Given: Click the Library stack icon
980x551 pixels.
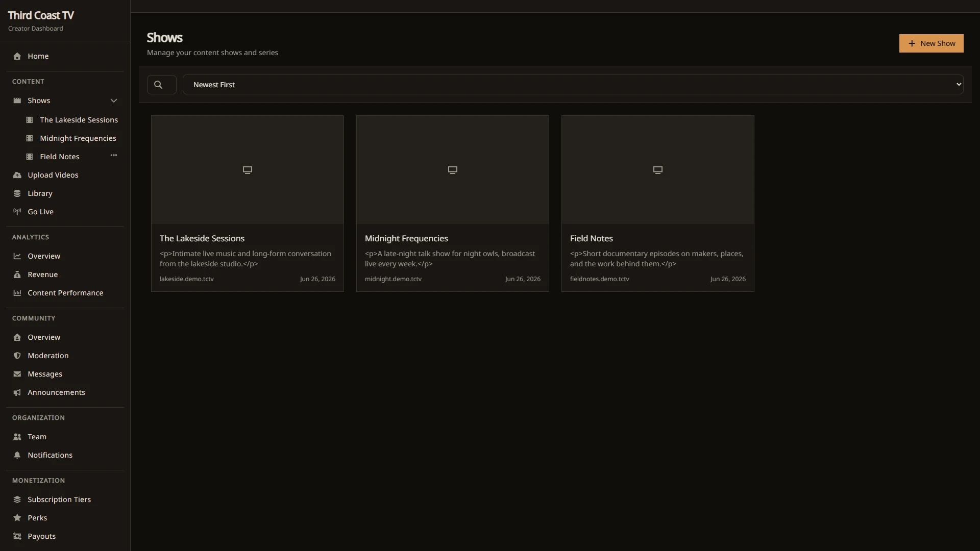Looking at the screenshot, I should coord(17,193).
